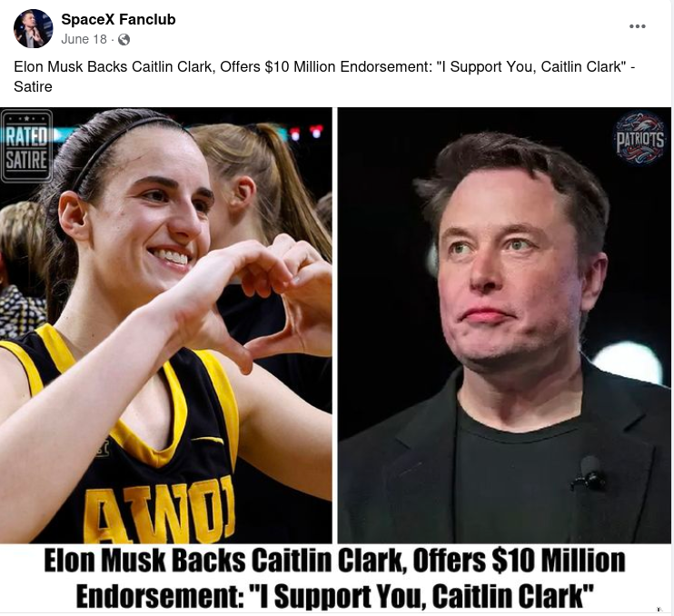Open the SpaceX Fanclub profile picture
Image resolution: width=674 pixels, height=616 pixels.
pos(33,28)
